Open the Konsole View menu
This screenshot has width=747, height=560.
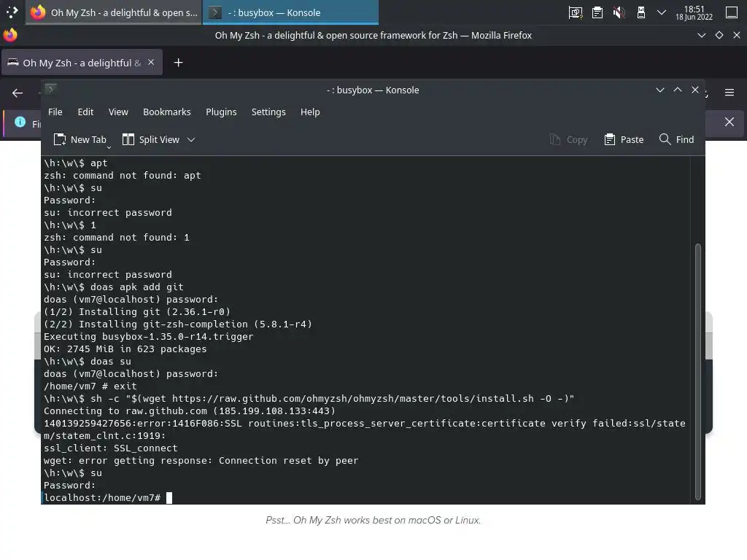[x=118, y=112]
